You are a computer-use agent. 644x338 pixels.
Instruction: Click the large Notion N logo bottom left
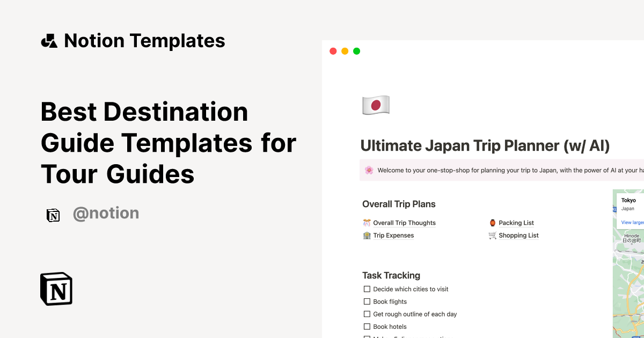click(x=56, y=289)
